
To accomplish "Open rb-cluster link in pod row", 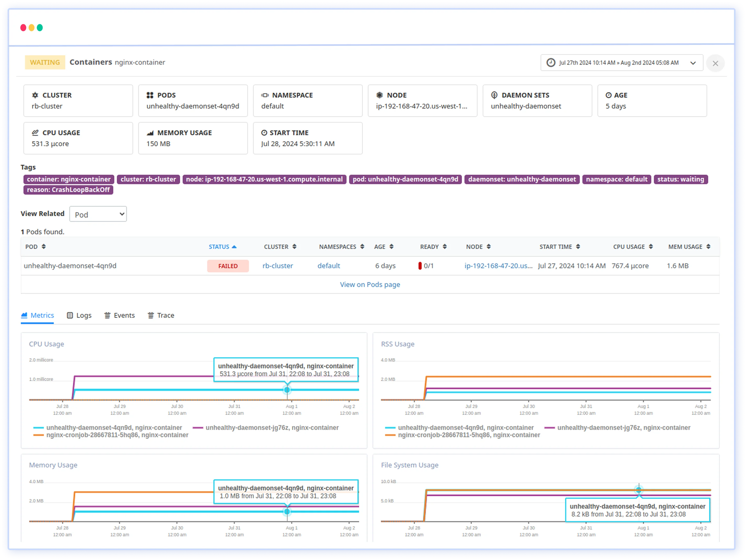I will point(278,266).
